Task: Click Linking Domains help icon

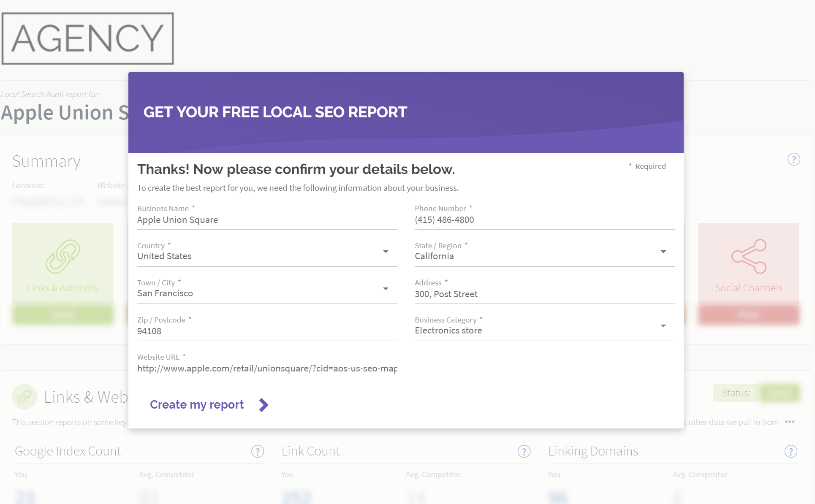Action: [791, 452]
